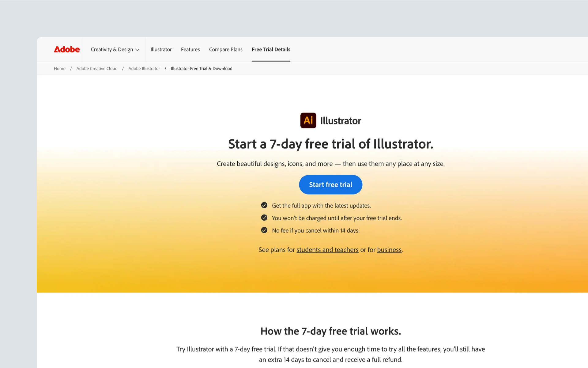
Task: Open Adobe Creative Cloud breadcrumb entry
Action: coord(97,68)
